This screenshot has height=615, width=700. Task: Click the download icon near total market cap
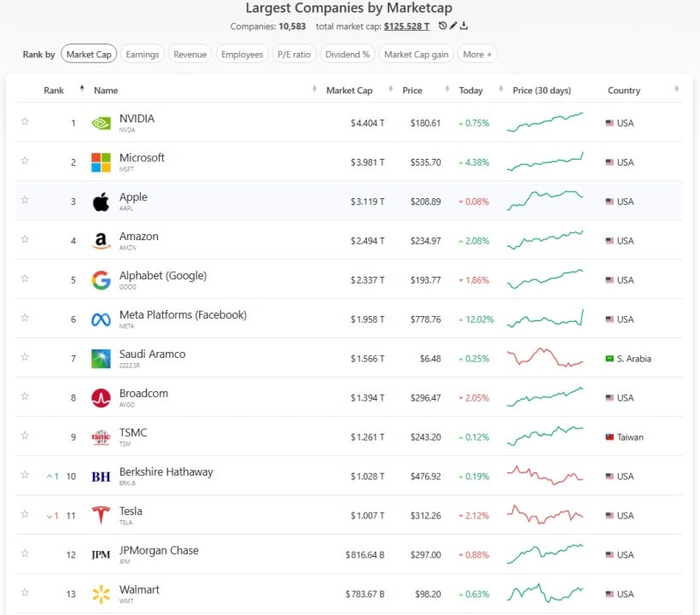point(464,26)
